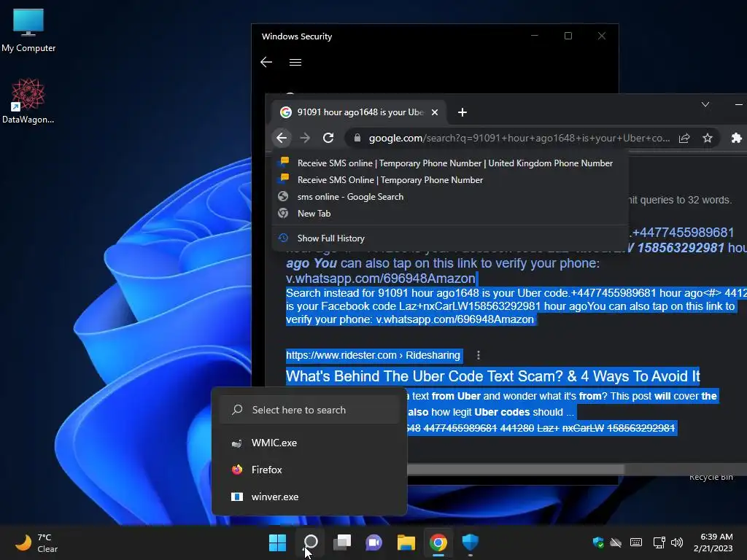Open What's Behind The Uber Code Text Scam result
The image size is (747, 560).
[x=492, y=376]
